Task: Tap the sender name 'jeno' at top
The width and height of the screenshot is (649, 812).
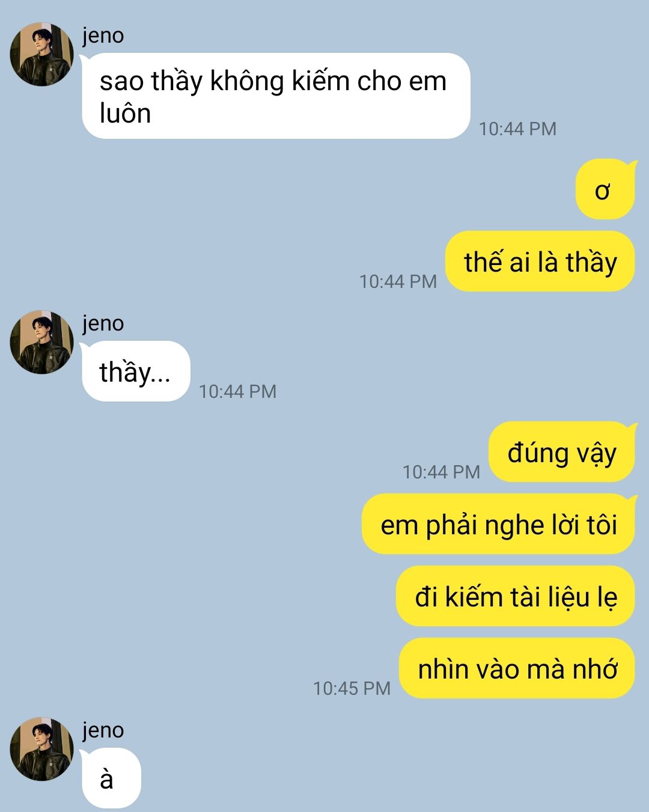Action: 103,35
